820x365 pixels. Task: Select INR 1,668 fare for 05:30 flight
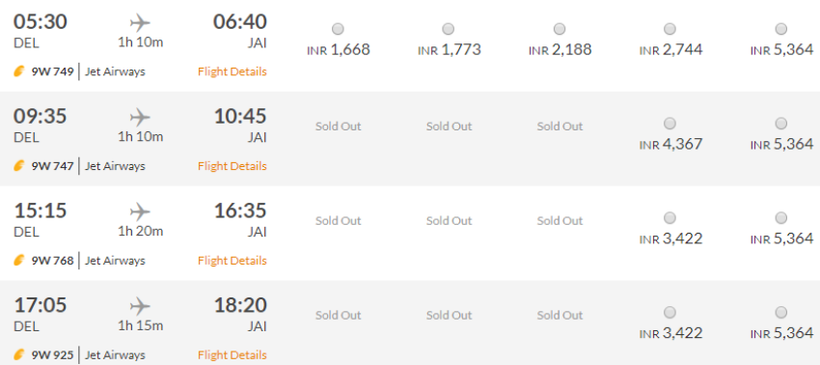pyautogui.click(x=338, y=29)
